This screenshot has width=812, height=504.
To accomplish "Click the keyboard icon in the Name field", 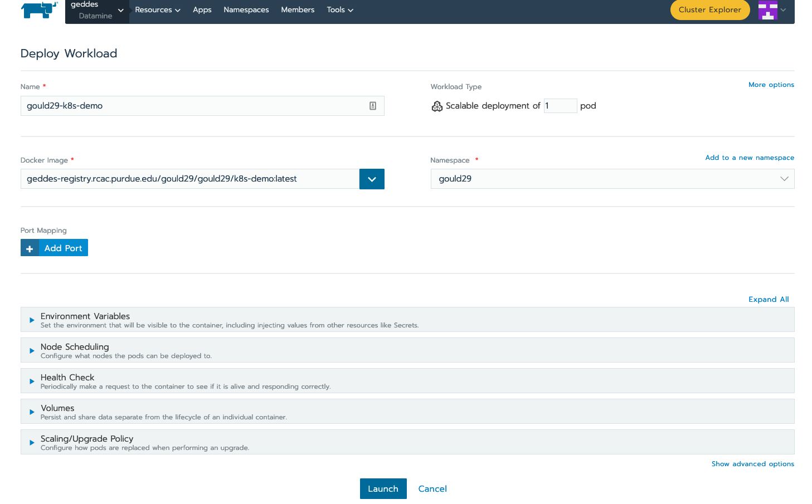I will coord(372,105).
